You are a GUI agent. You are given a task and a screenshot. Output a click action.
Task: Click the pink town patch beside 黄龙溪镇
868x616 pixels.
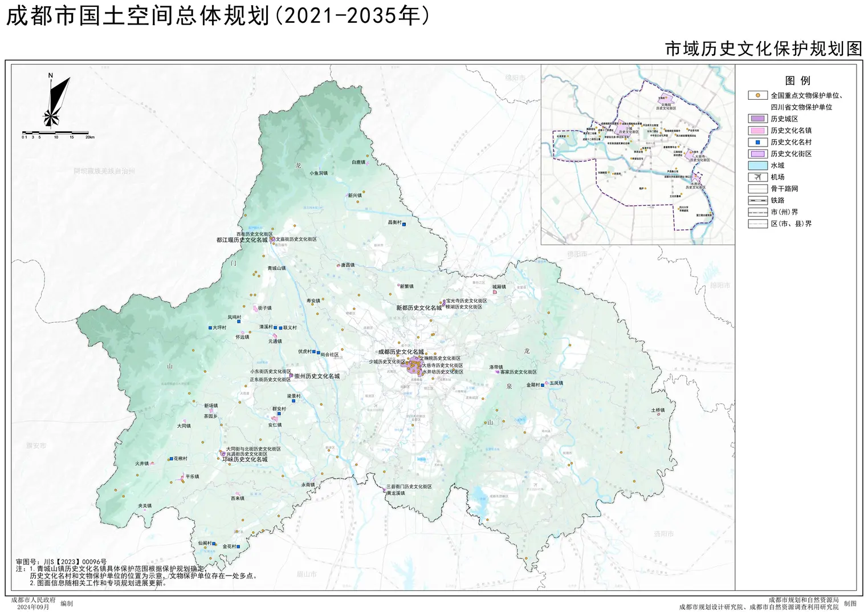point(385,491)
